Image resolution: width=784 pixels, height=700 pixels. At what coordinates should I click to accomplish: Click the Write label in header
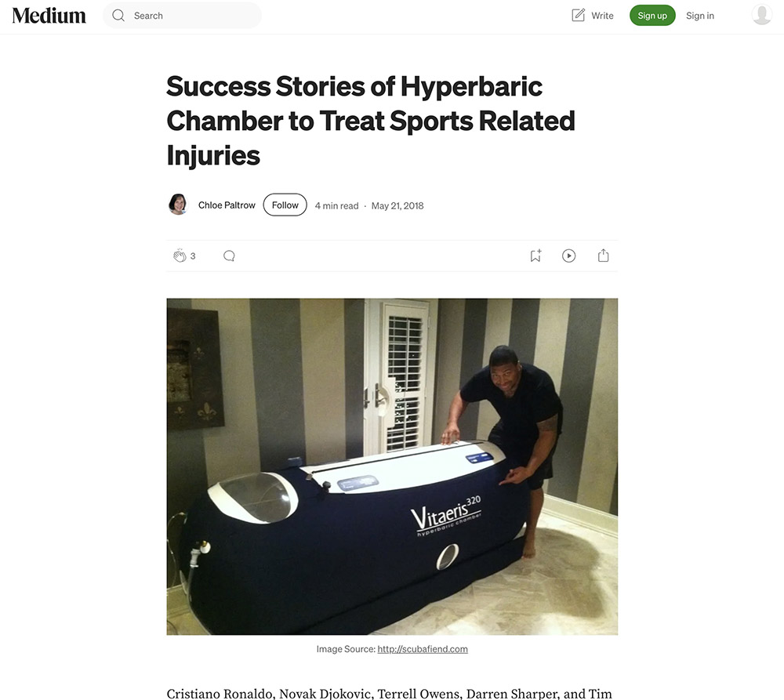click(x=602, y=16)
